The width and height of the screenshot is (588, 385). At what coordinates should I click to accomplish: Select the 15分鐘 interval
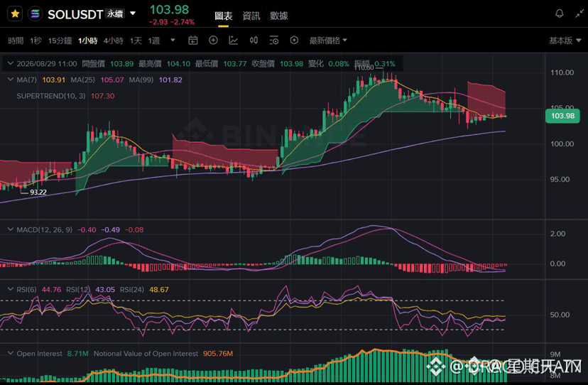pyautogui.click(x=60, y=40)
